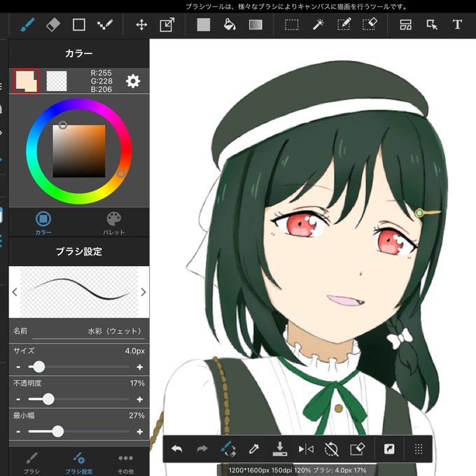Clear layer icon in shortcut bar

[357, 449]
